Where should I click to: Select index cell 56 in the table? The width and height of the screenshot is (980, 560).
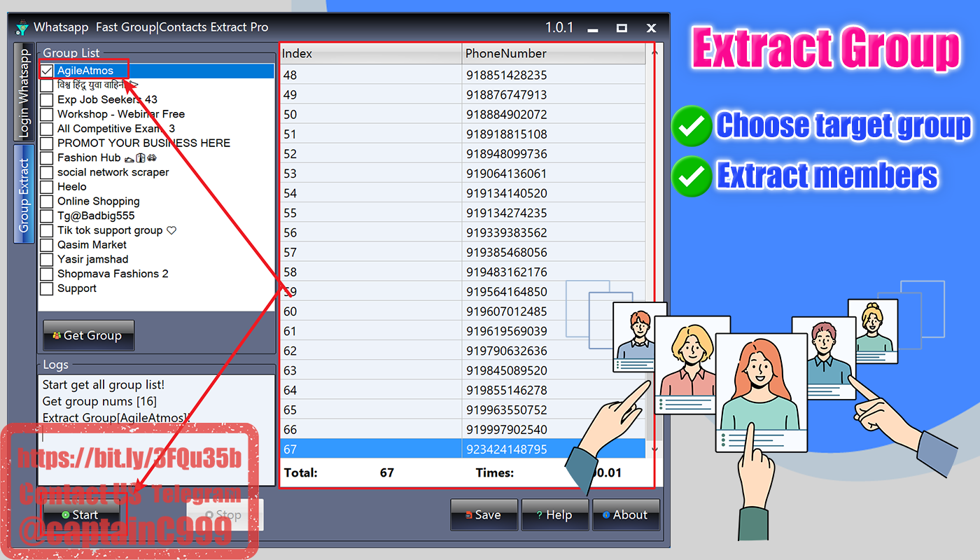[x=371, y=232]
